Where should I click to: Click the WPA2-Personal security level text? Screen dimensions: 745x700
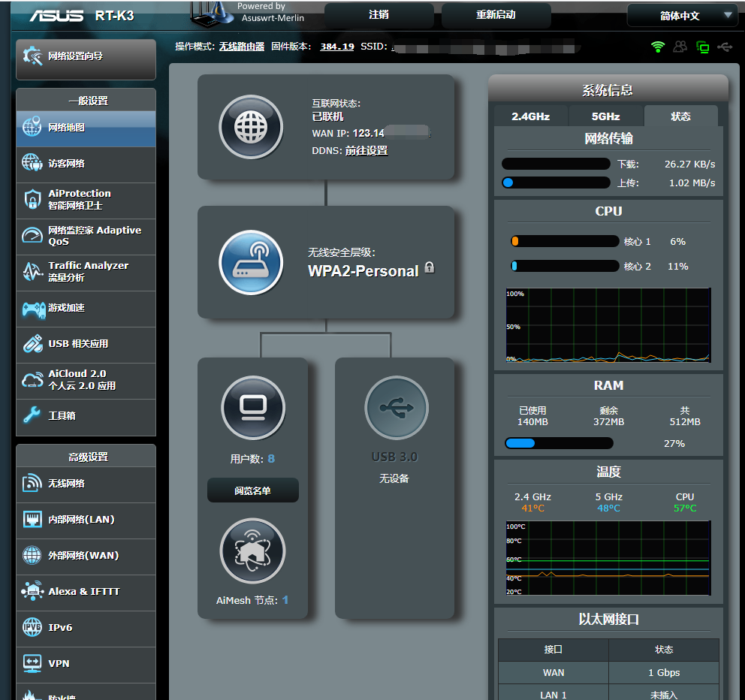click(363, 271)
